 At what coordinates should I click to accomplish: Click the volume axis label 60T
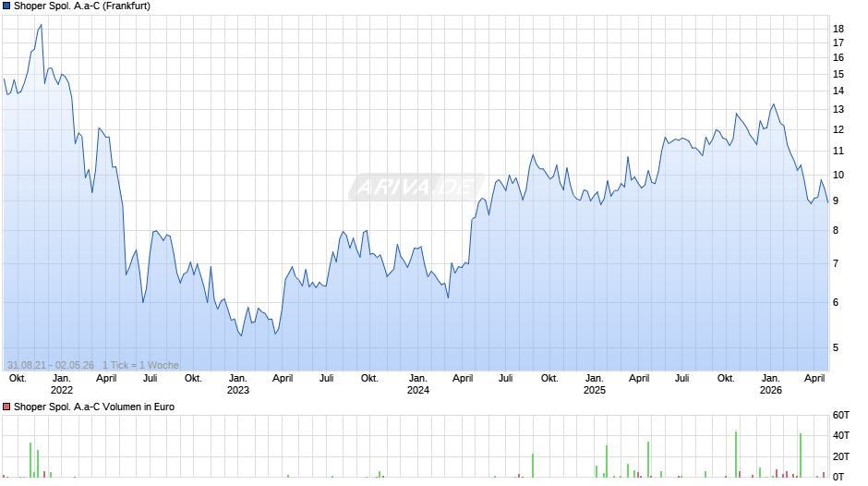[x=841, y=415]
